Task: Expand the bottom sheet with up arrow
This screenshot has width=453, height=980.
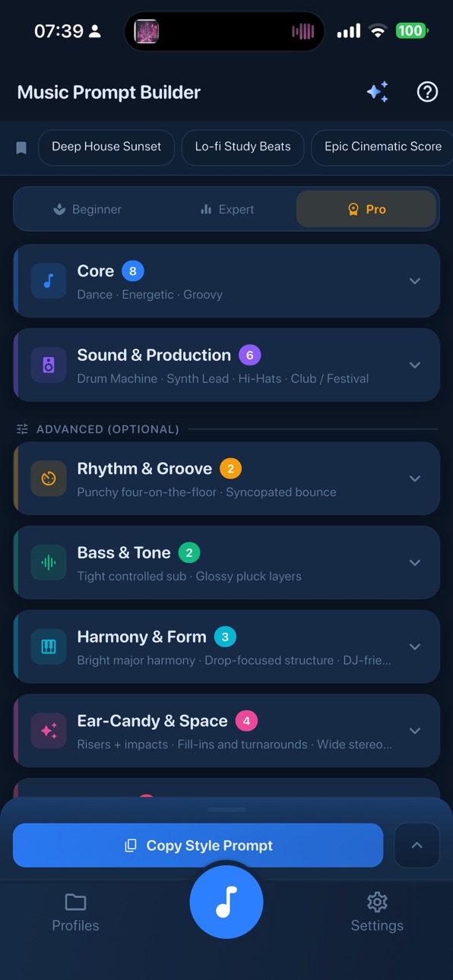Action: coord(417,846)
